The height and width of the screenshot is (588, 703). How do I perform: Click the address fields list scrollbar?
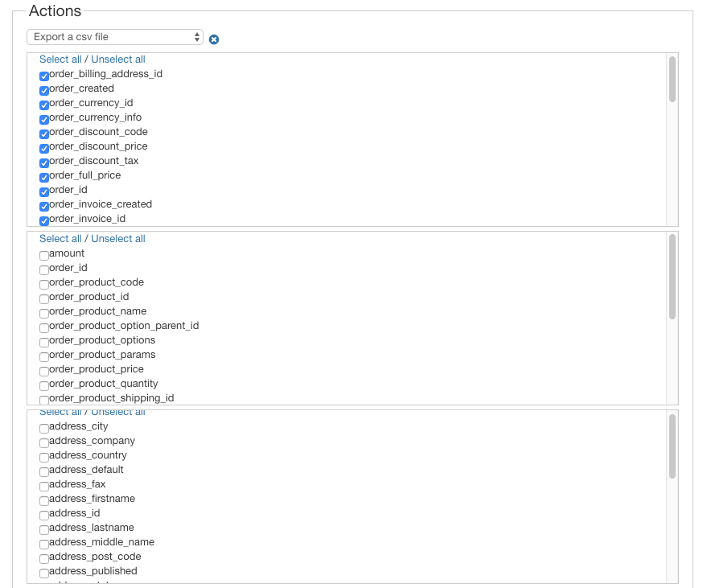click(x=672, y=446)
